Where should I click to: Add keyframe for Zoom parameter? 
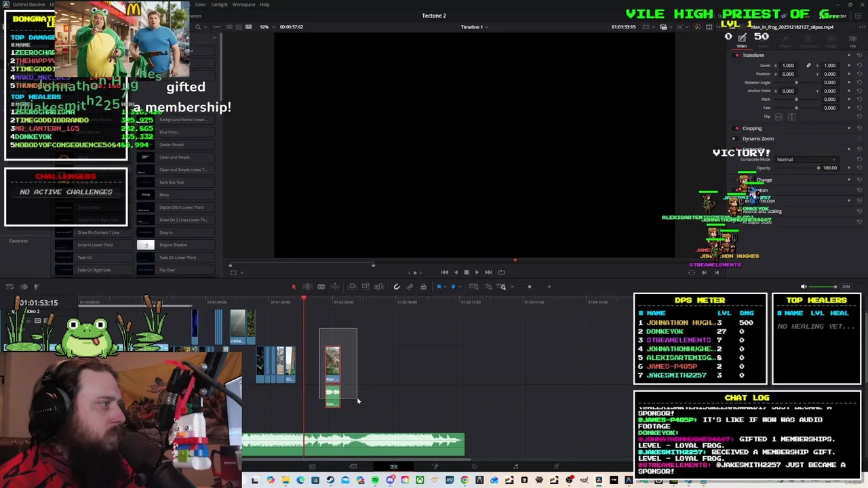(849, 66)
